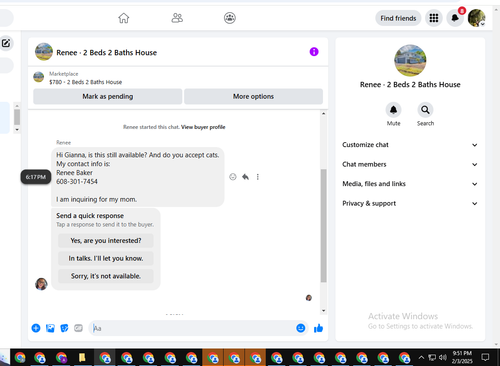Image resolution: width=500 pixels, height=366 pixels.
Task: Open more actions plus icon in composer
Action: [36, 328]
